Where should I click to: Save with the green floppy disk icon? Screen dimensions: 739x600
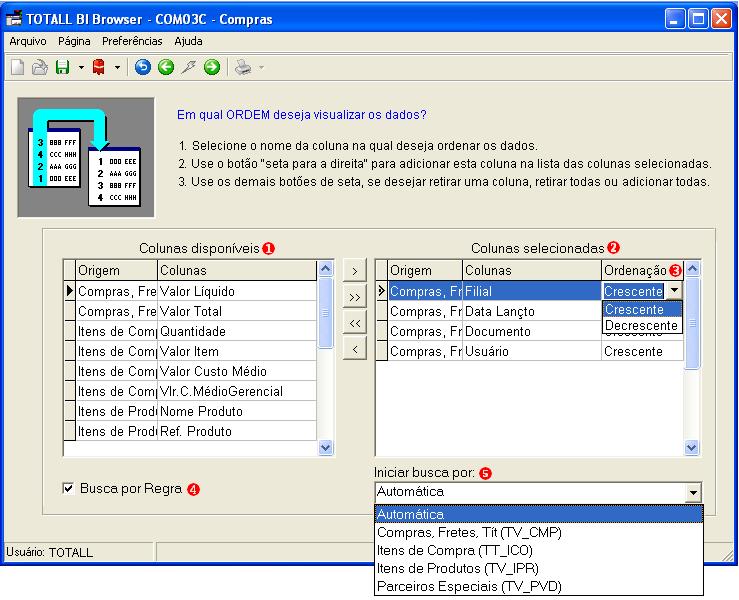pyautogui.click(x=63, y=67)
